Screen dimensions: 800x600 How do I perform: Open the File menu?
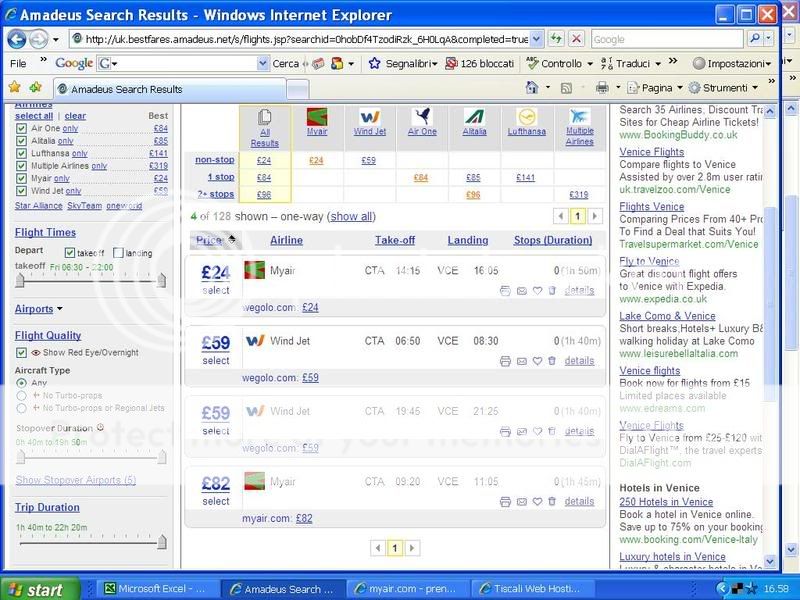coord(18,63)
